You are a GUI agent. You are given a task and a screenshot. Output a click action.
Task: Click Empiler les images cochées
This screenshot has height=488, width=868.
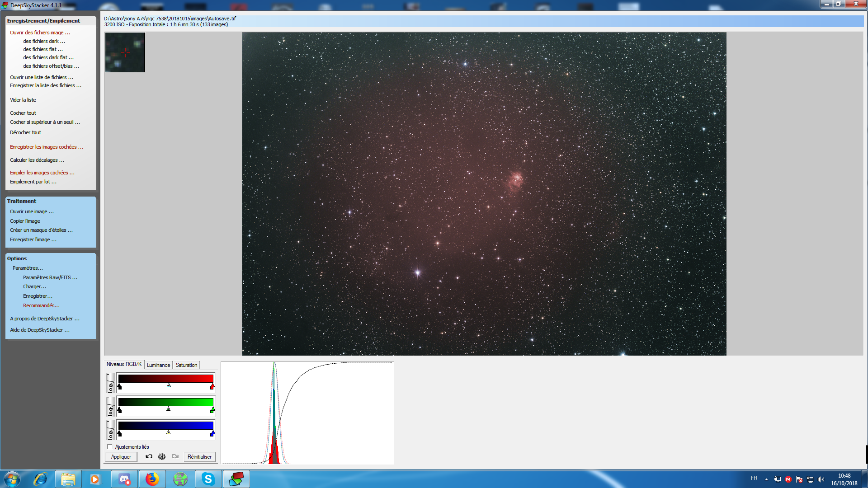(x=42, y=173)
